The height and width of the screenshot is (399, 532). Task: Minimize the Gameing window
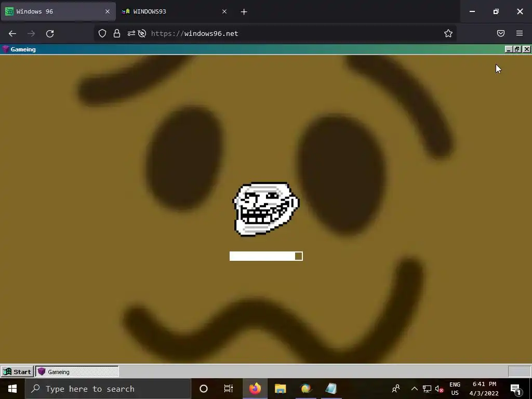point(509,49)
